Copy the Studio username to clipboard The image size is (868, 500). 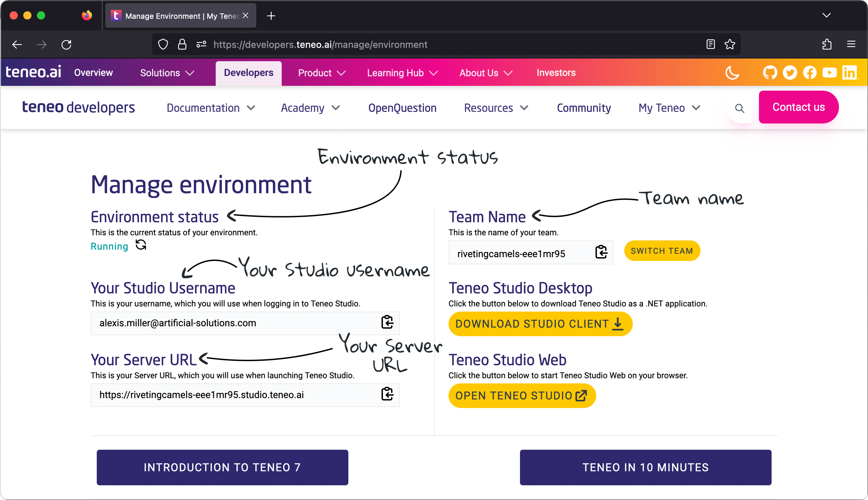click(387, 323)
